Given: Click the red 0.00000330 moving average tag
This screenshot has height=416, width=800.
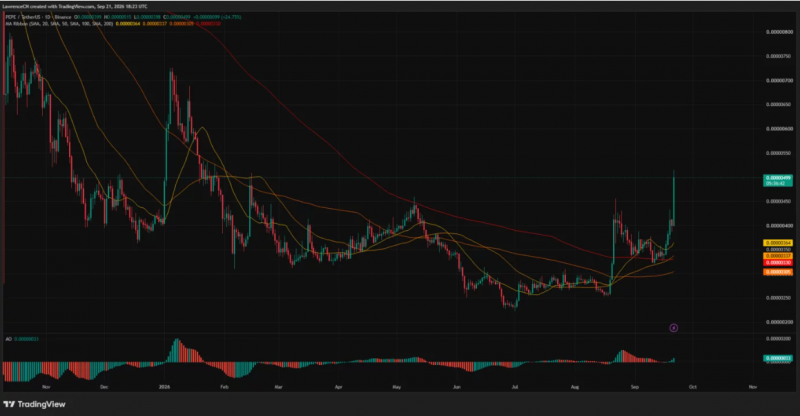Looking at the screenshot, I should (778, 262).
